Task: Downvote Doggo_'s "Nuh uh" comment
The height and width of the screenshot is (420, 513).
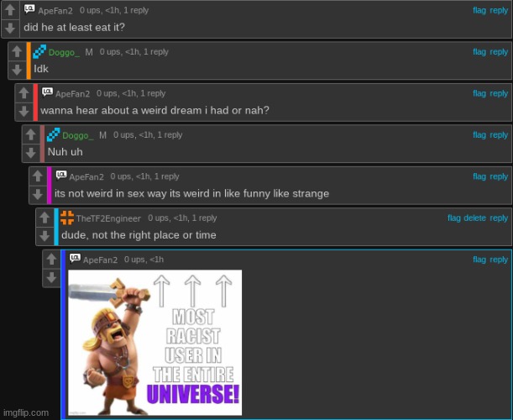Action: [x=31, y=153]
